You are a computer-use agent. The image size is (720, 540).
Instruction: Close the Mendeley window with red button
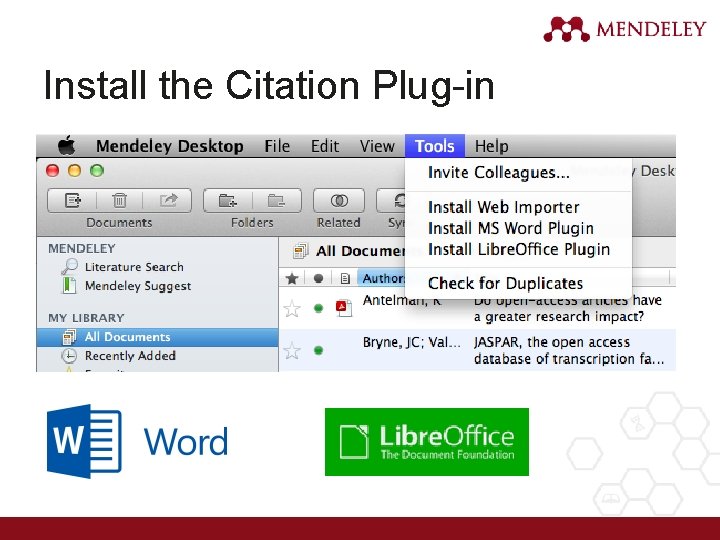point(52,170)
